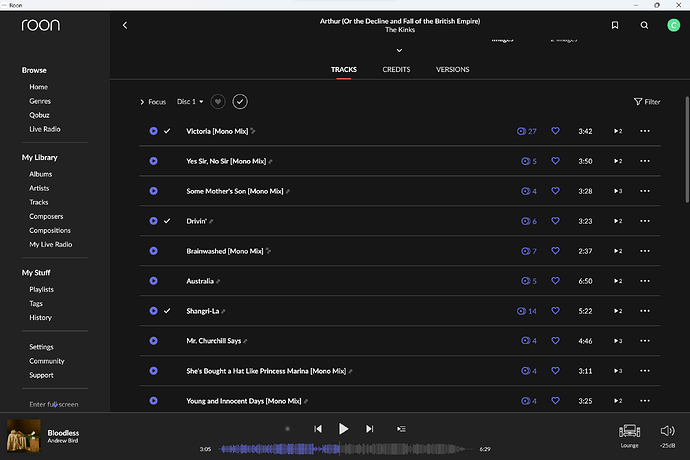The height and width of the screenshot is (460, 690).
Task: Open the Disc 1 dropdown
Action: (190, 102)
